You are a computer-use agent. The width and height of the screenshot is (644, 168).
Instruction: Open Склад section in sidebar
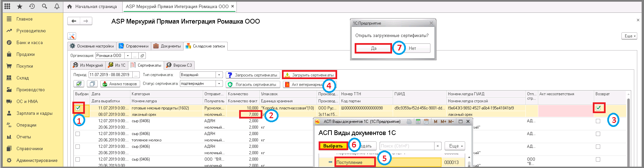23,78
